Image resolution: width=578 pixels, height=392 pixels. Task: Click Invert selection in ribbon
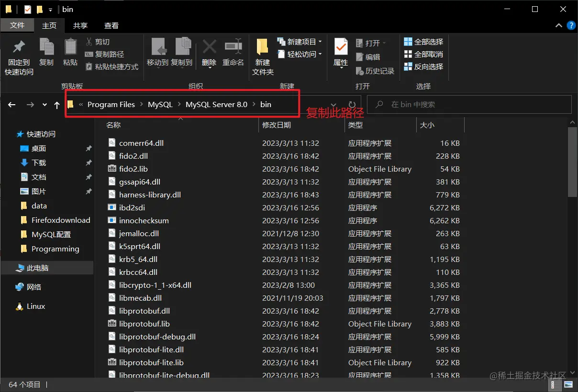424,67
